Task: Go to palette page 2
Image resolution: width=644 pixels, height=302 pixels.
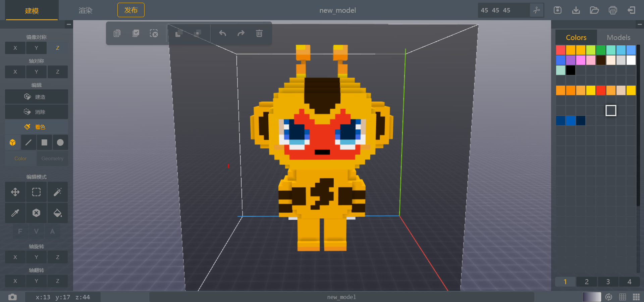Action: click(x=587, y=282)
